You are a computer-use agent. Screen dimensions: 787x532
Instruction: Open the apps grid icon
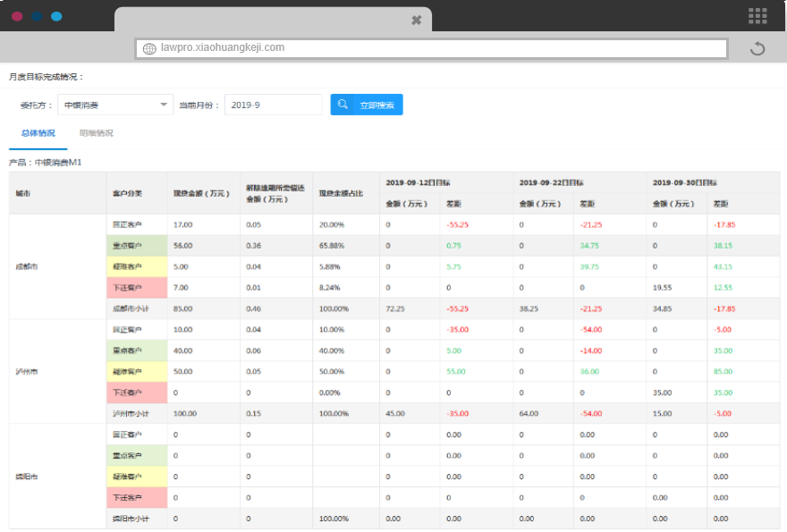click(757, 16)
